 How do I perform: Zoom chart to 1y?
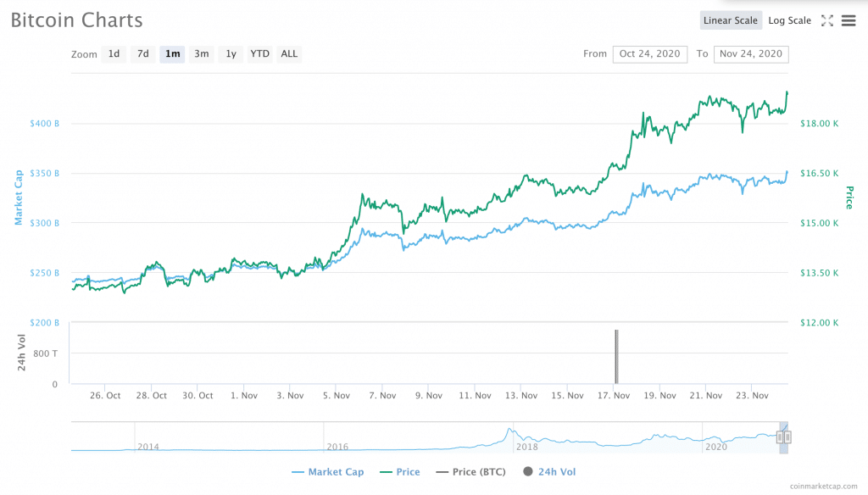(231, 54)
